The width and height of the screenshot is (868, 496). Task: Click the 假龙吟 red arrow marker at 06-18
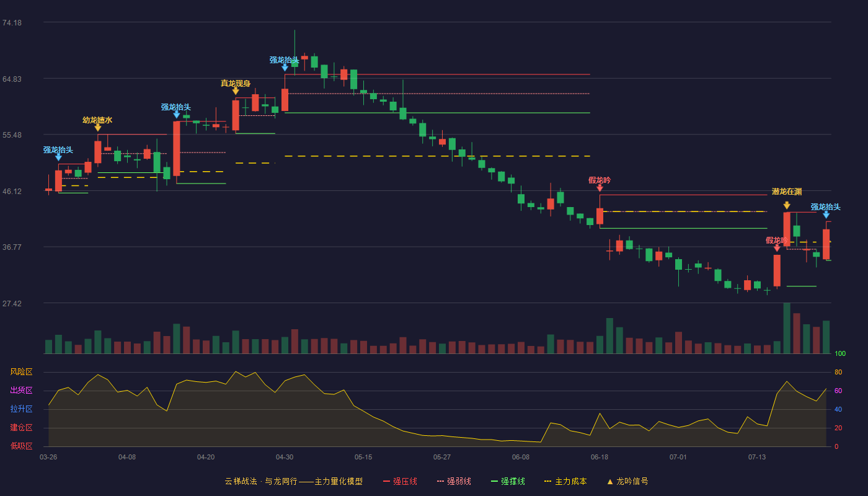click(600, 187)
